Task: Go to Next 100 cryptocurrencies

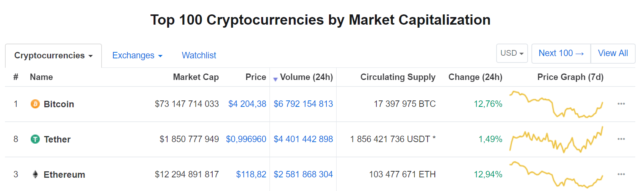Action: [x=561, y=53]
